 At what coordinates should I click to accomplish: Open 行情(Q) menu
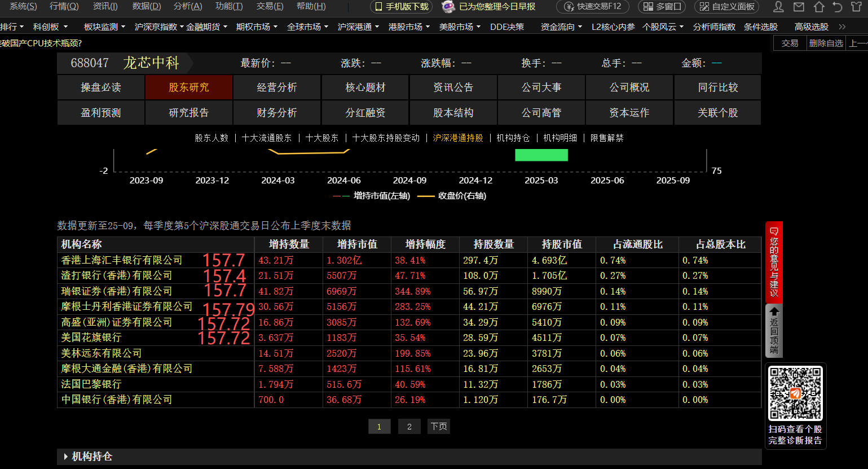click(x=64, y=6)
